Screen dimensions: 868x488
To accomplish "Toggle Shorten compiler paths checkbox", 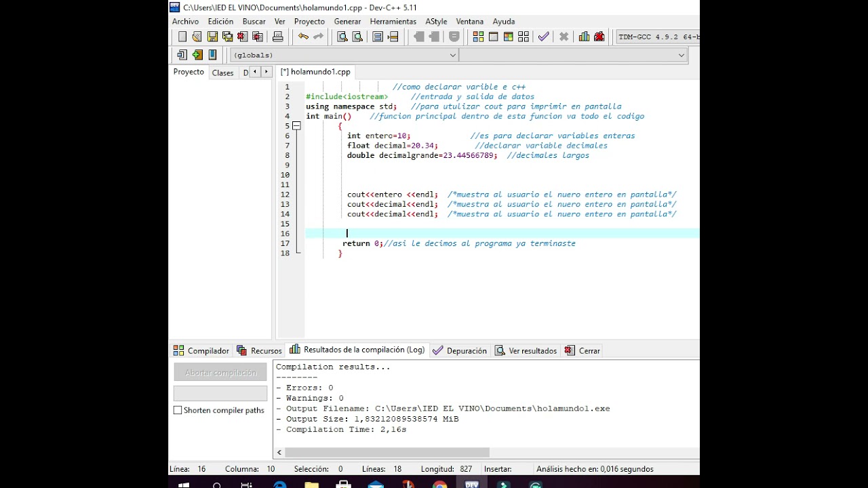I will [178, 410].
